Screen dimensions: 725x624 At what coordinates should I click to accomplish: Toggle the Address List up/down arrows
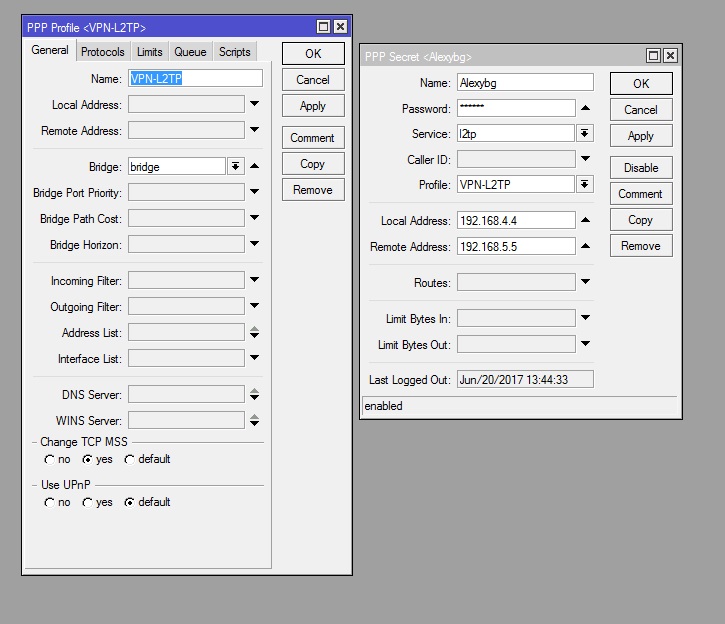tap(254, 332)
